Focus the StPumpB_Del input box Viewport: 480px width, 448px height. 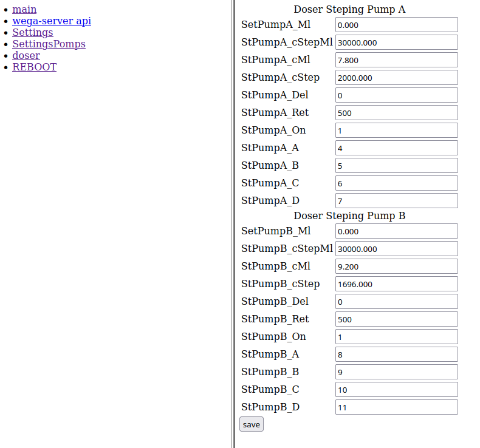point(396,302)
